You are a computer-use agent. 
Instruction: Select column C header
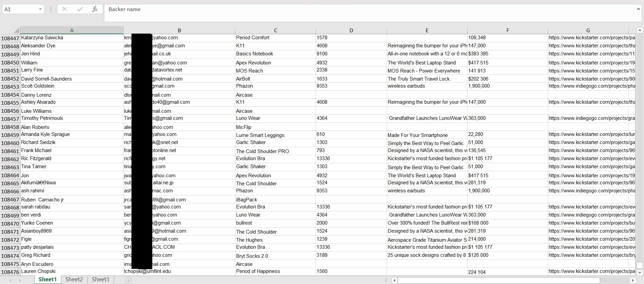275,30
